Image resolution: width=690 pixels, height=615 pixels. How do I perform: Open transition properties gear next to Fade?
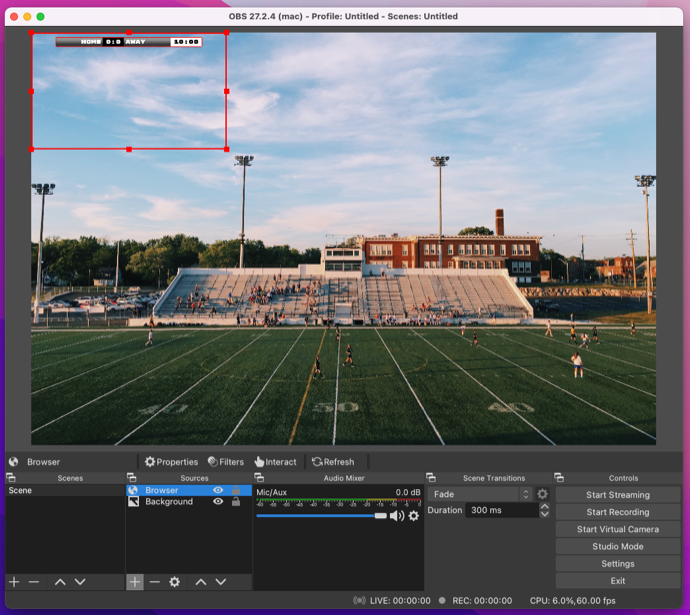pos(543,494)
